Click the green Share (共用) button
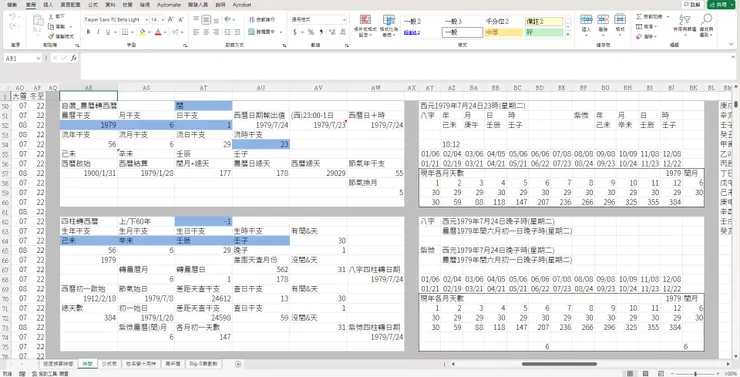The image size is (740, 377). 722,4
